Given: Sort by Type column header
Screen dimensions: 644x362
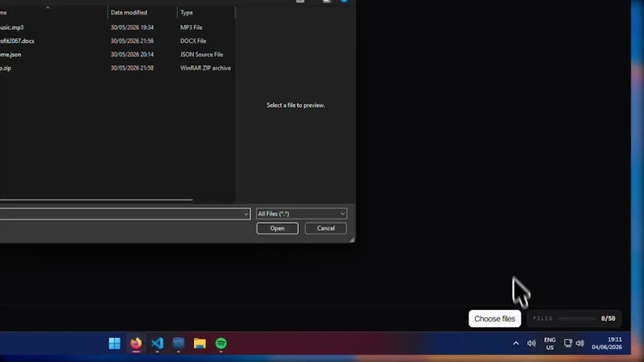Looking at the screenshot, I should click(187, 13).
